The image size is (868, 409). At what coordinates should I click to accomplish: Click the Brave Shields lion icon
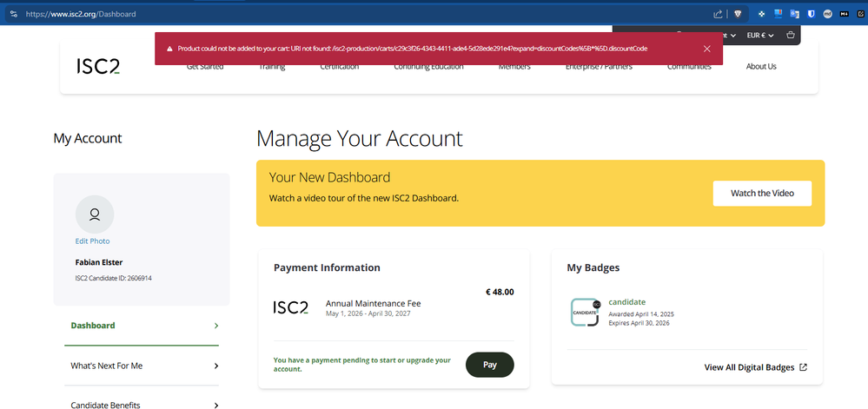[737, 14]
